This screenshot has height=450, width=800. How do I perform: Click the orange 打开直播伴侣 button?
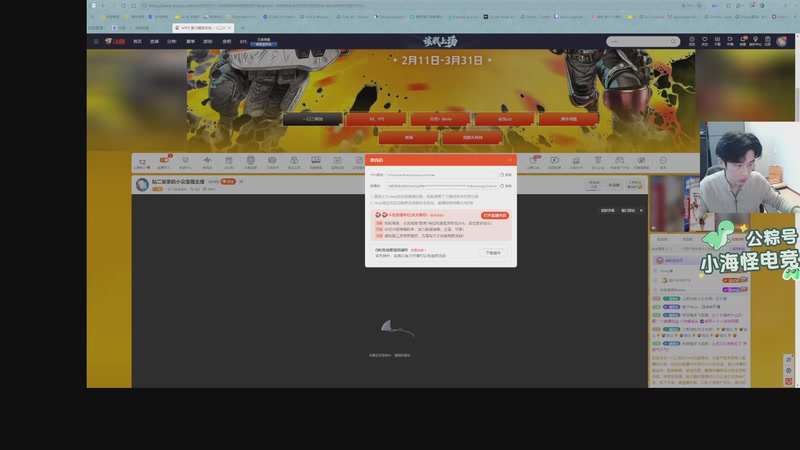point(494,215)
